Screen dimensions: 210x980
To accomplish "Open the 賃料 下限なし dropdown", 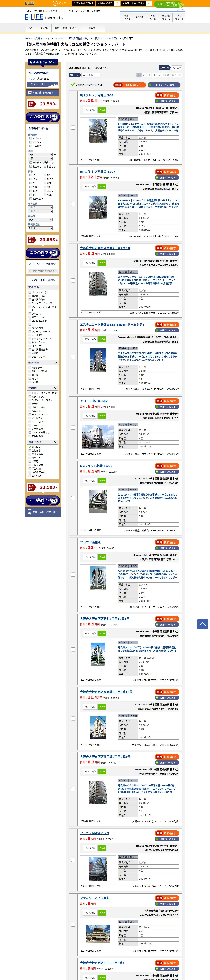I will [40, 155].
